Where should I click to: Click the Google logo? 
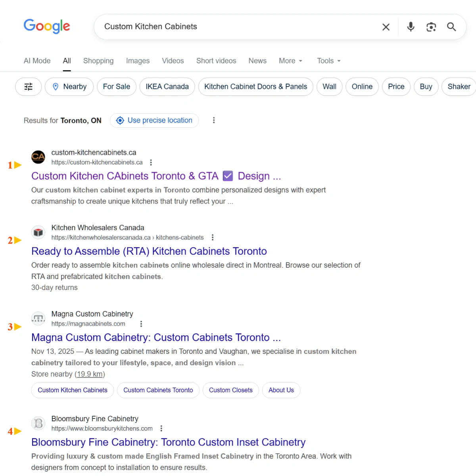tap(47, 27)
